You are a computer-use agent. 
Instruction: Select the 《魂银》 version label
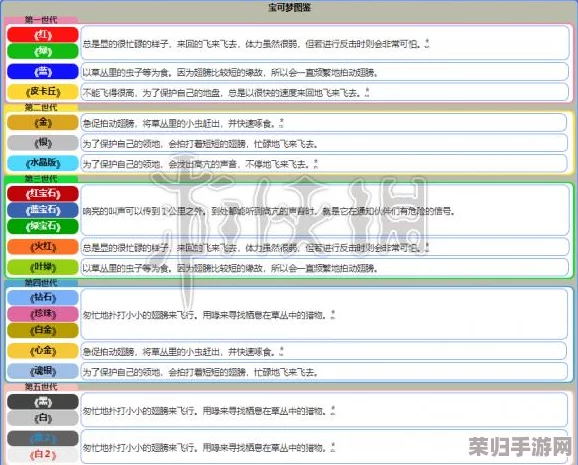coord(43,371)
